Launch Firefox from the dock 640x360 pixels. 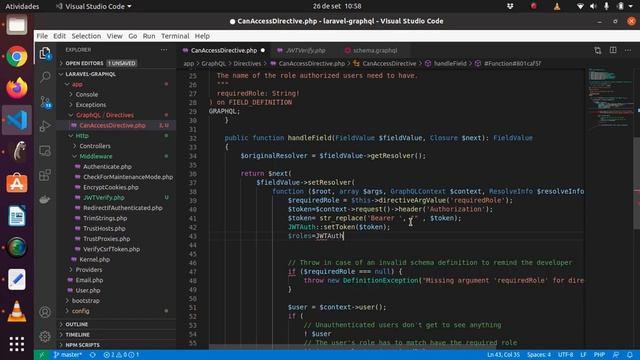click(17, 88)
